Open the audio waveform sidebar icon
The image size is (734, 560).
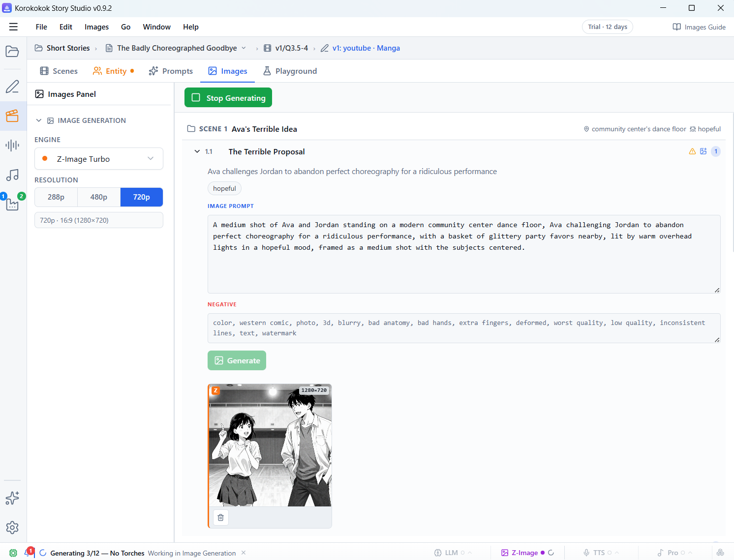tap(12, 146)
